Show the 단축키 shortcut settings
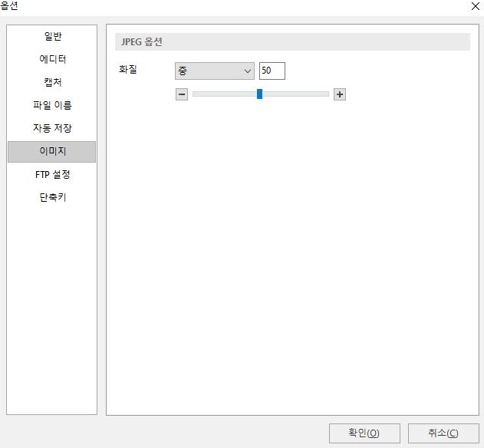The width and height of the screenshot is (484, 448). point(52,197)
